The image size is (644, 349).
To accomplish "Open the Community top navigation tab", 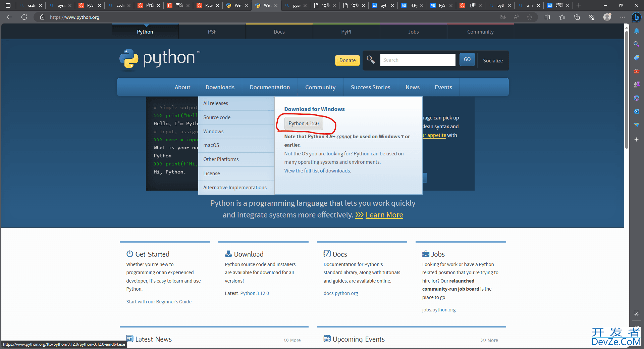I will pyautogui.click(x=480, y=32).
